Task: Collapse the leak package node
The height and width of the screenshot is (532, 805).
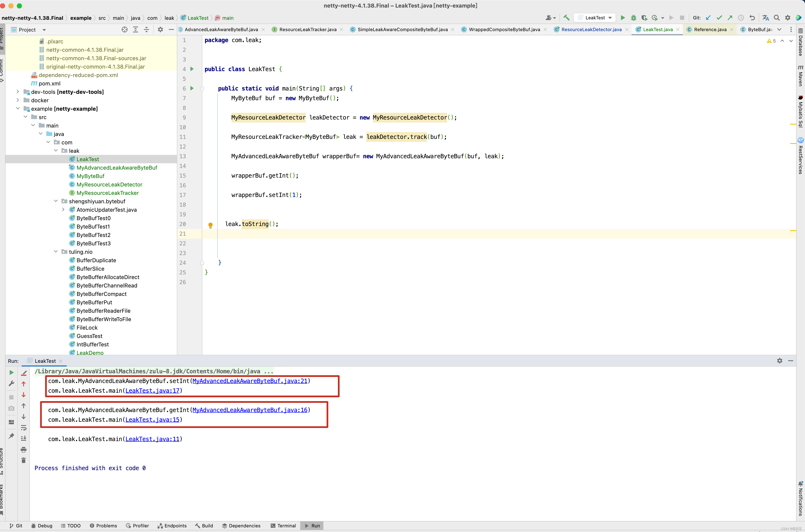Action: 56,151
